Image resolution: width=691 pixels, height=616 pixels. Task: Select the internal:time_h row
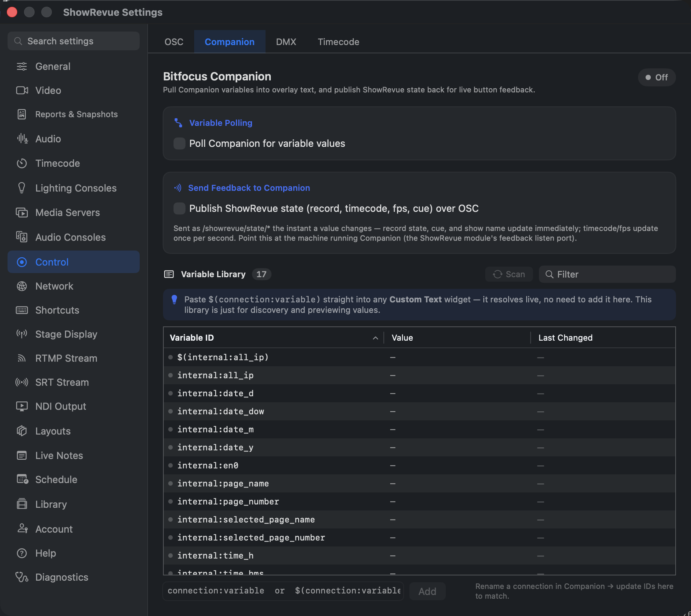coord(419,556)
